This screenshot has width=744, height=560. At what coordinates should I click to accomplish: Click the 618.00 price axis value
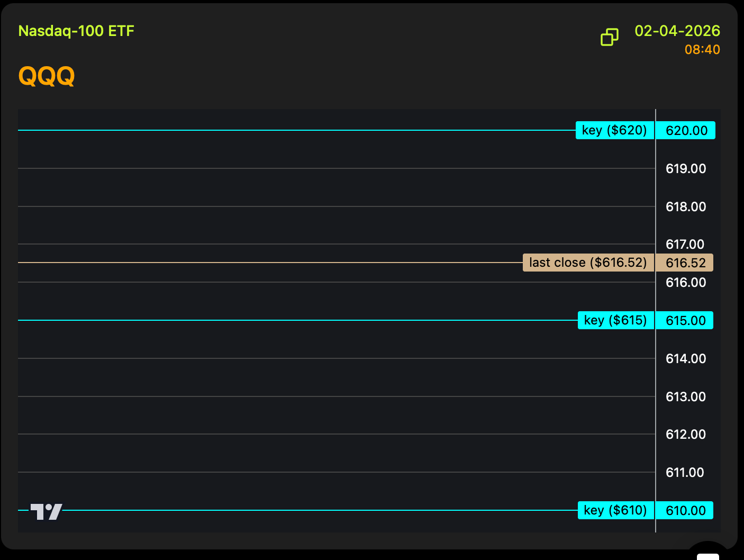685,206
